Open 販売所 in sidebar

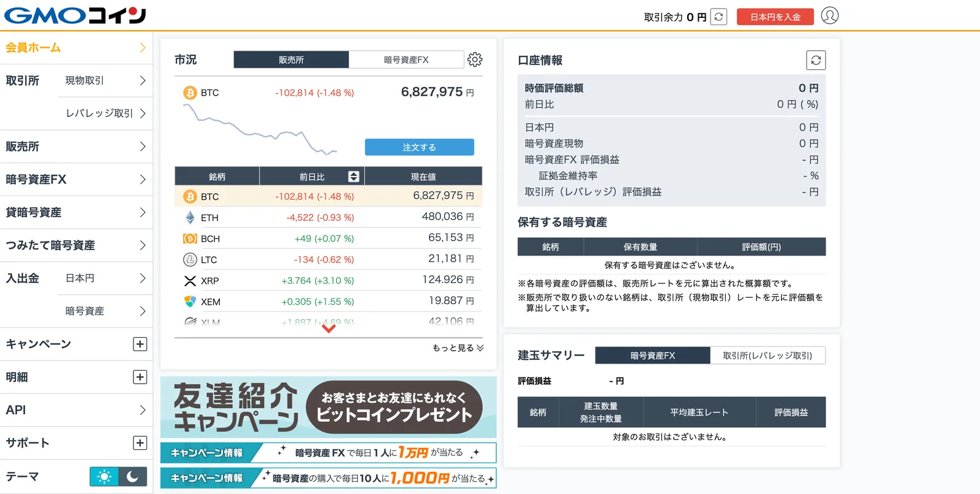(76, 146)
